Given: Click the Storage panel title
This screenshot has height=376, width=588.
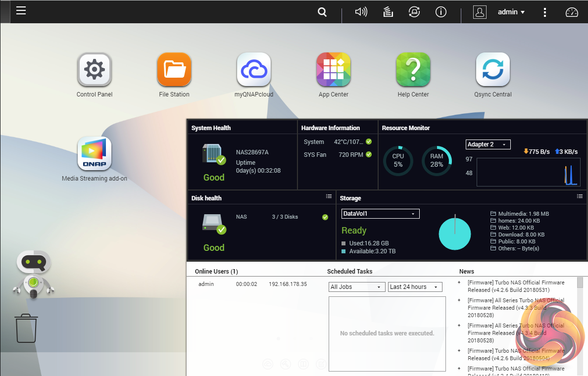Looking at the screenshot, I should 350,198.
